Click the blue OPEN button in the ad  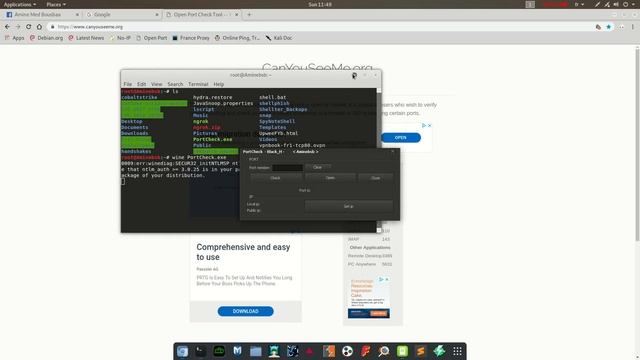tap(400, 138)
